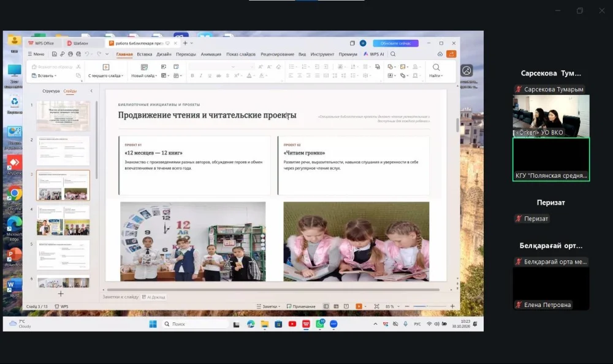Expand the font color 'A' dropdown
613x364 pixels.
point(254,75)
